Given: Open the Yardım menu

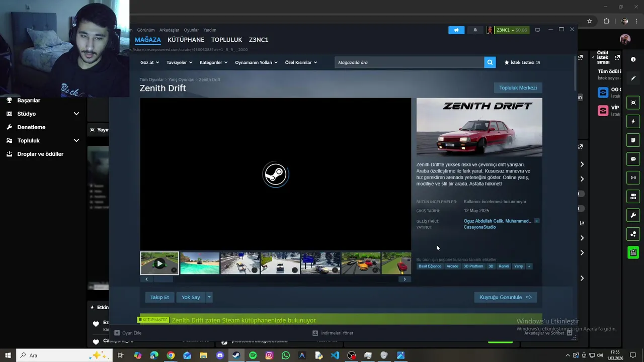Looking at the screenshot, I should tap(210, 30).
